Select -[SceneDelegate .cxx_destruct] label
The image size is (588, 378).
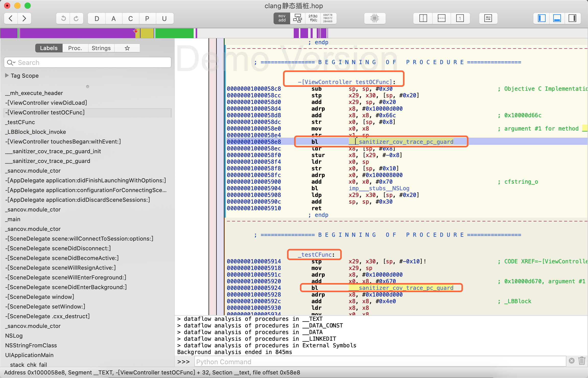48,316
